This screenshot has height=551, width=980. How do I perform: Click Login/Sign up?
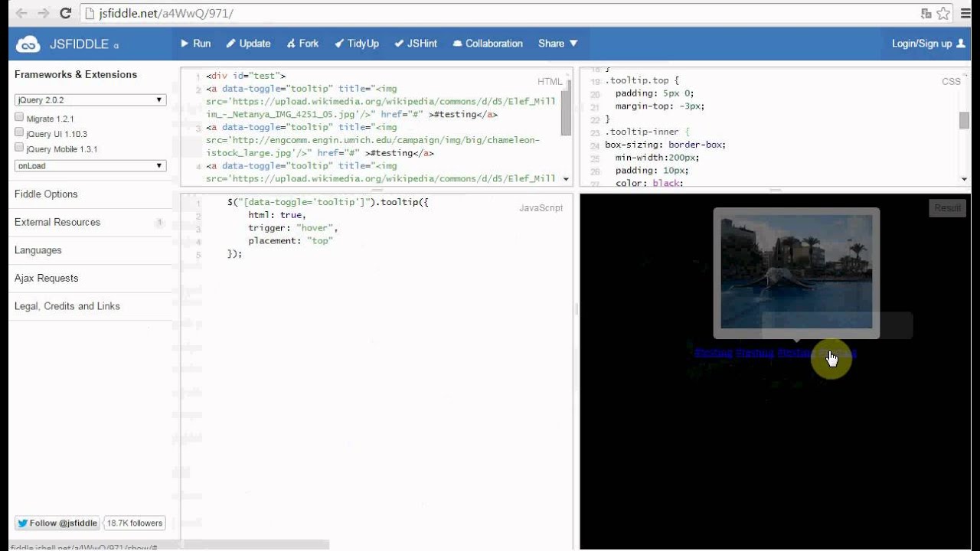coord(928,44)
